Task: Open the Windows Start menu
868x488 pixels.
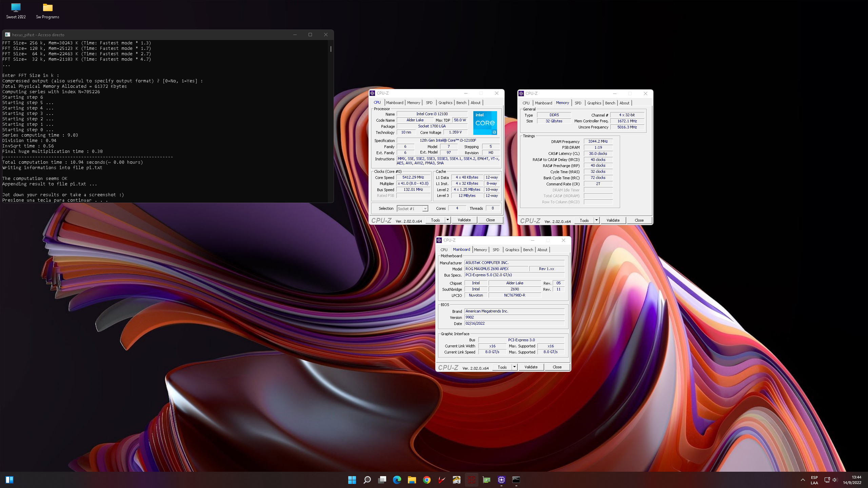Action: click(x=352, y=480)
